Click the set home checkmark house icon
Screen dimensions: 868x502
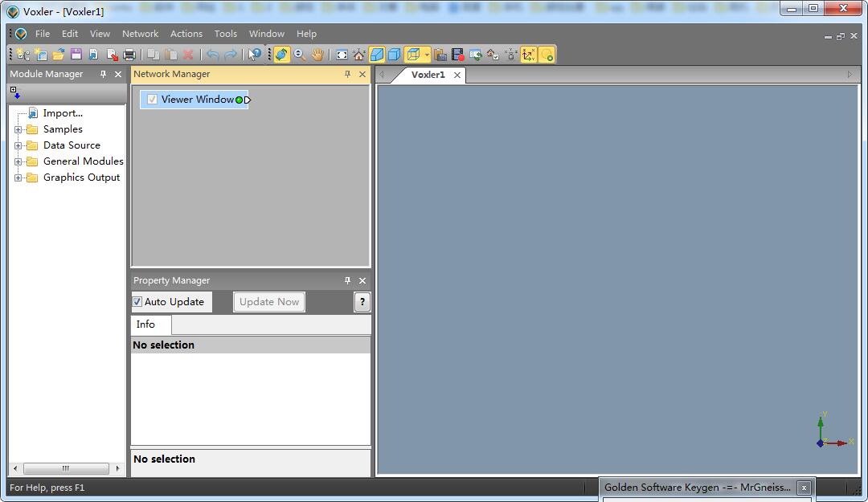click(x=493, y=55)
